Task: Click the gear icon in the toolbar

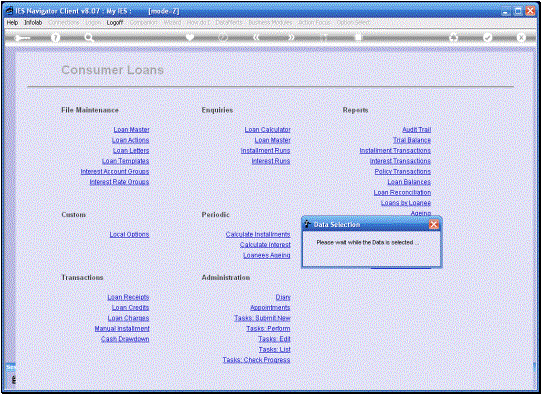Action: [x=453, y=38]
